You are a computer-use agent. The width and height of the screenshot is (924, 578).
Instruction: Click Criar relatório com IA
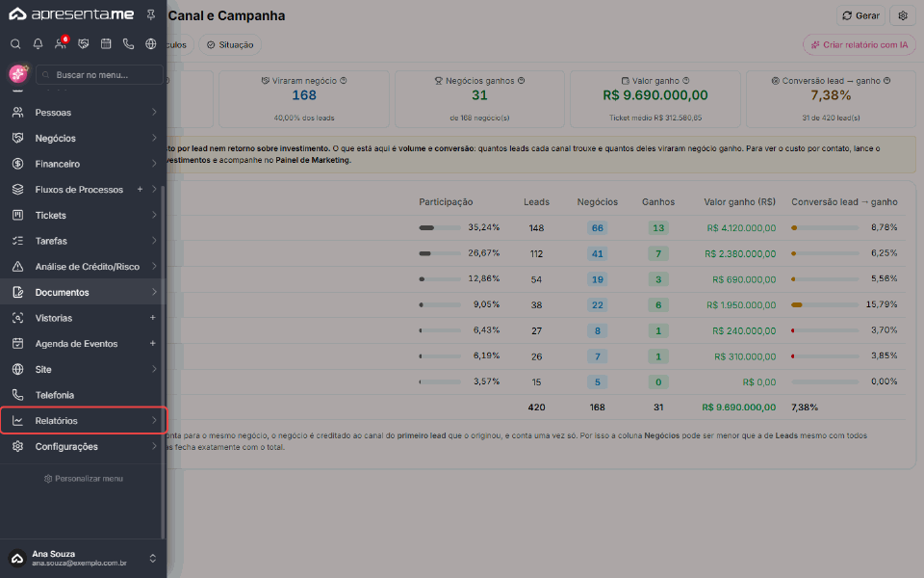click(x=860, y=45)
